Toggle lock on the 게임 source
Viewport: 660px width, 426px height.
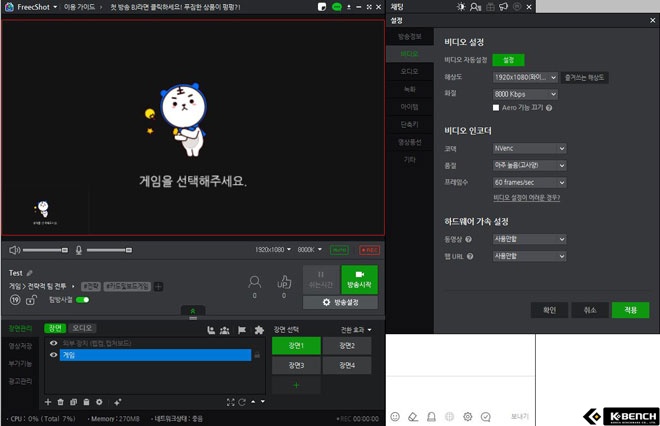[257, 355]
